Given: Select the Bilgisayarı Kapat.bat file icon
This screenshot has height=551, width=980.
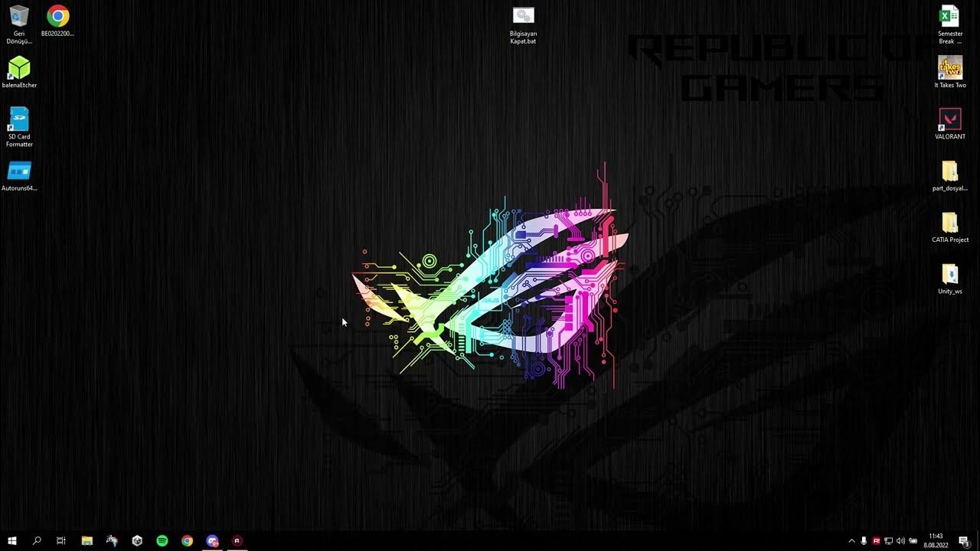Looking at the screenshot, I should point(523,25).
